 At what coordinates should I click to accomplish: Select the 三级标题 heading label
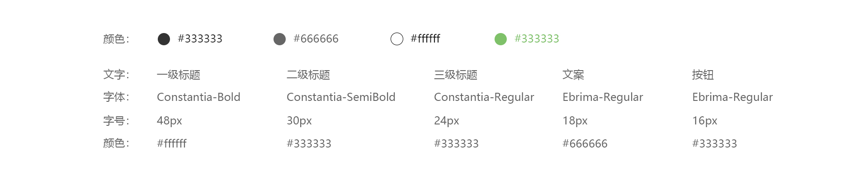(x=456, y=75)
